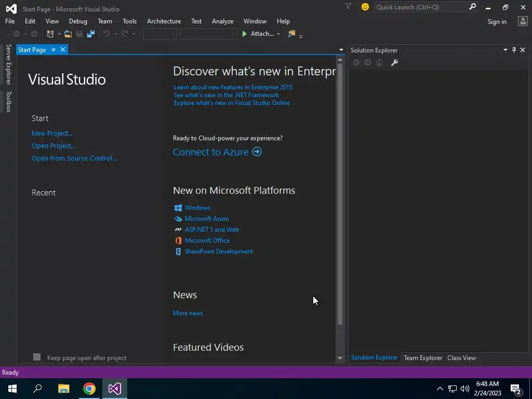Click the account avatar icon
Viewport: 532px width, 399px height.
[x=523, y=21]
